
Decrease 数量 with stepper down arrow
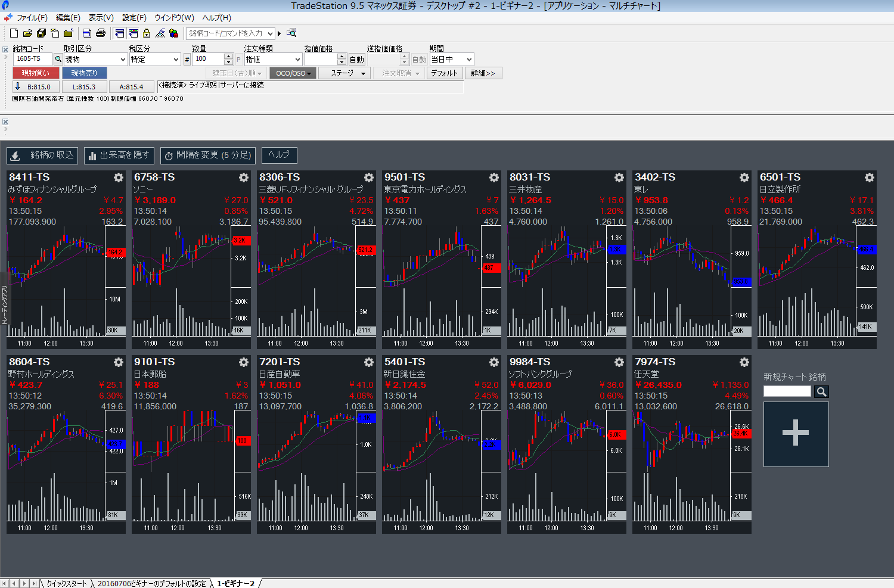[228, 62]
